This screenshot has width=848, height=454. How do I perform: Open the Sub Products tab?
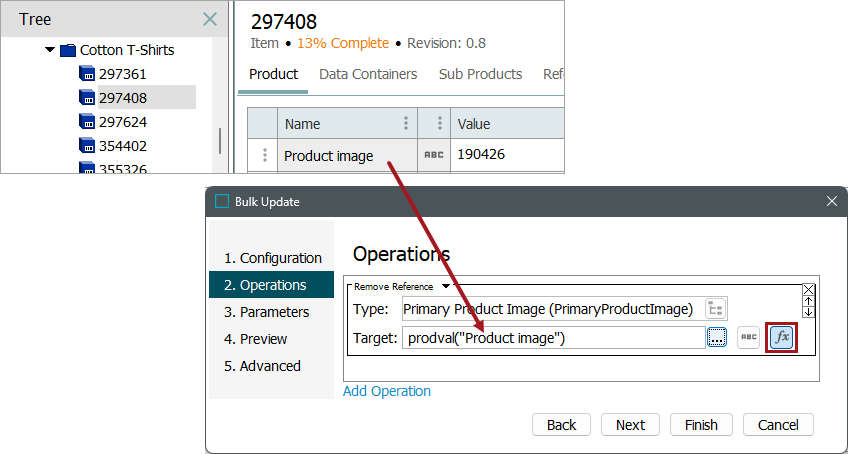(480, 74)
